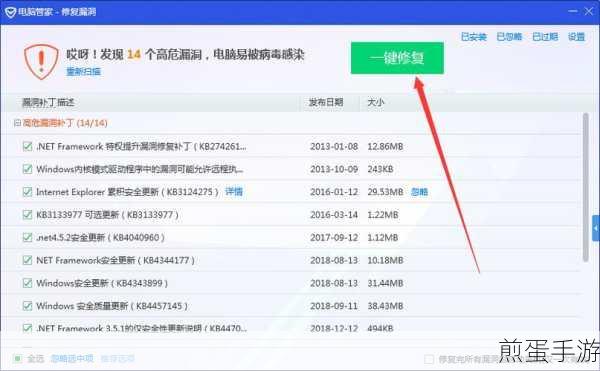Viewport: 600px width, 371px height.
Task: Minimize the 电脑管家 window
Action: point(573,11)
